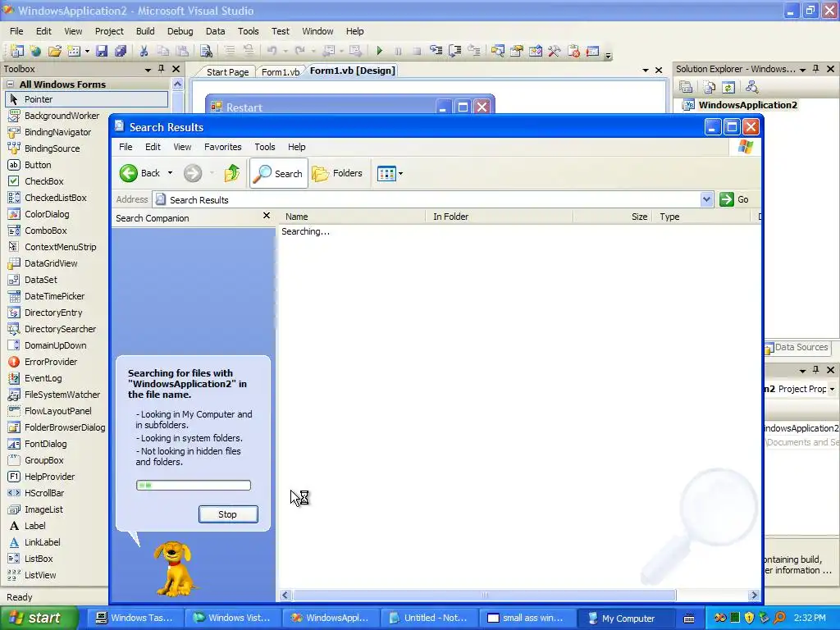The width and height of the screenshot is (840, 630).
Task: Select the ErrorProvider control in Toolbox
Action: (51, 362)
